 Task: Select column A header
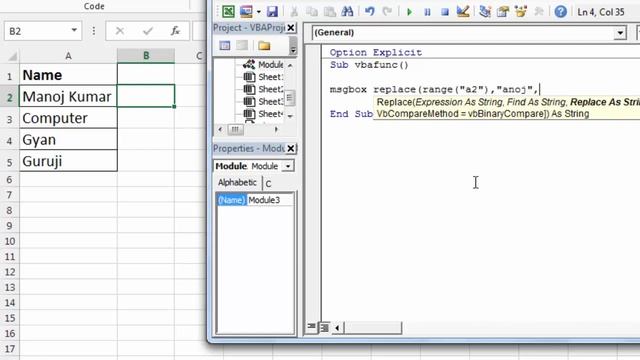coord(68,56)
